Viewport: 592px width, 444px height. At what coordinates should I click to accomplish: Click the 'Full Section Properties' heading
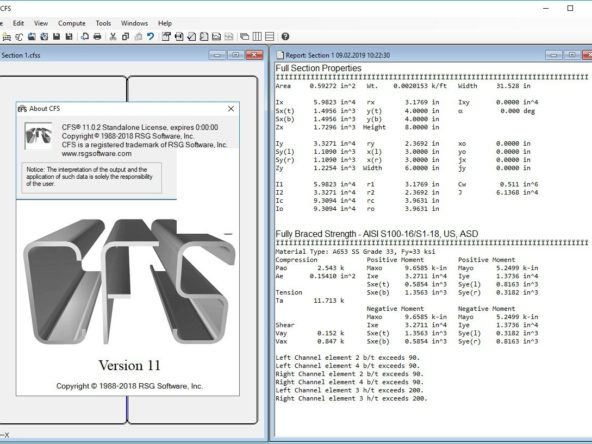(x=318, y=68)
